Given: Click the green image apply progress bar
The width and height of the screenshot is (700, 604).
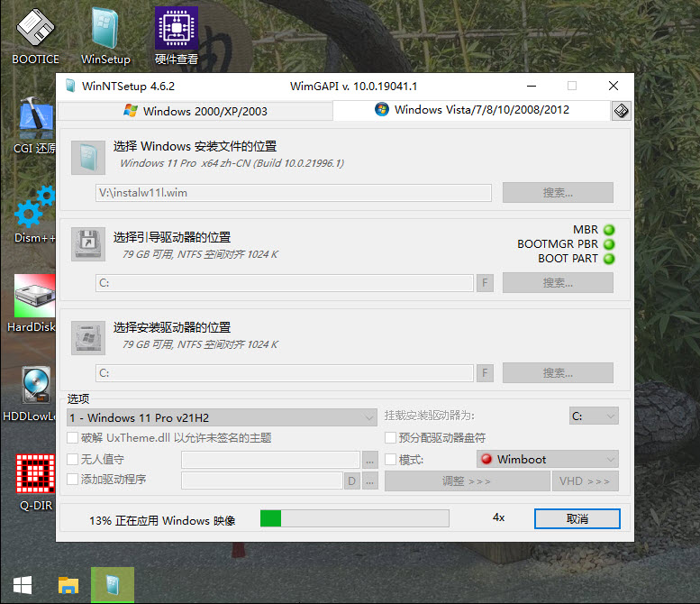Looking at the screenshot, I should click(354, 518).
